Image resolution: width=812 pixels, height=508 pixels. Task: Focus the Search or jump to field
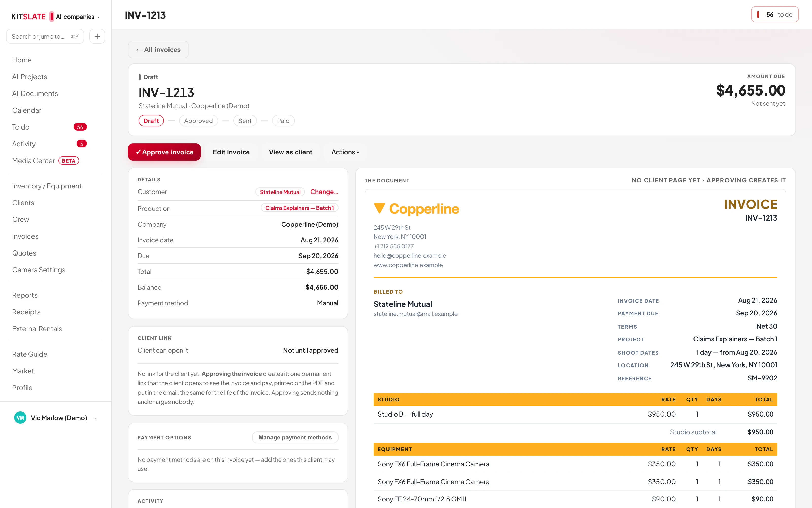45,36
